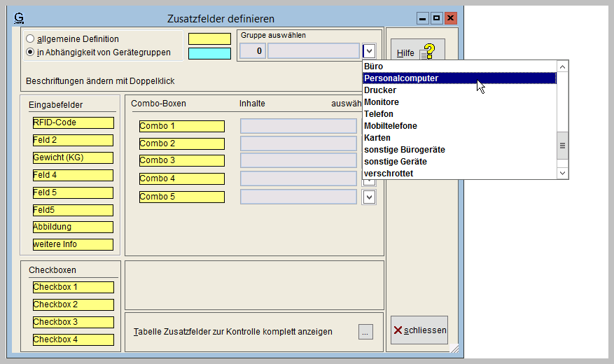Open the Combo 5 dropdown arrow
Viewport: 614px width, 364px height.
pyautogui.click(x=369, y=197)
